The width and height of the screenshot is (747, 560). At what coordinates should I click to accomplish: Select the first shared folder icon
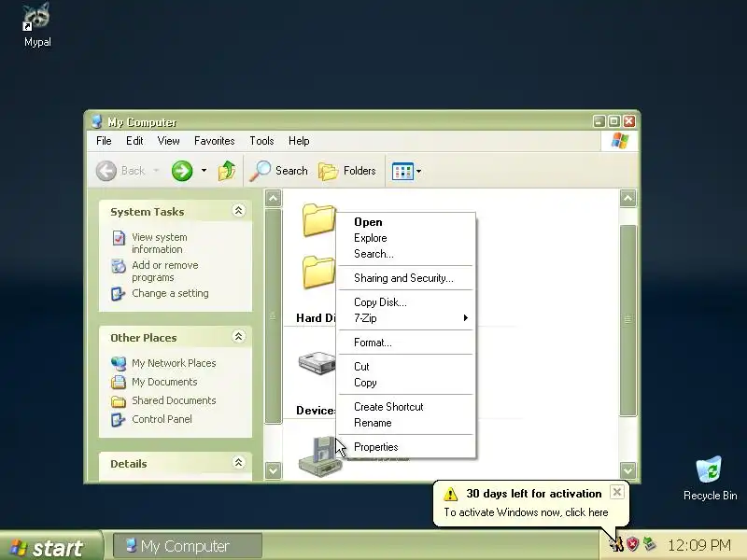click(x=318, y=219)
